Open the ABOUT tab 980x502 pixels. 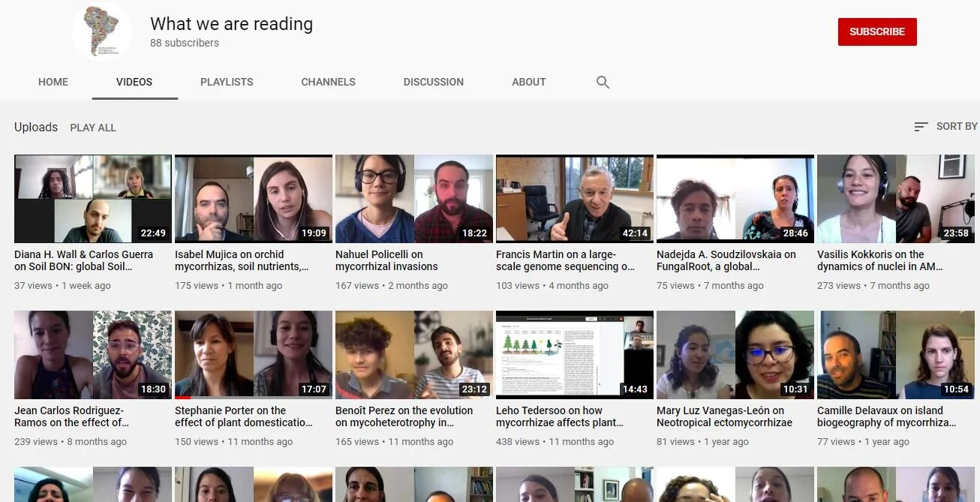point(528,82)
